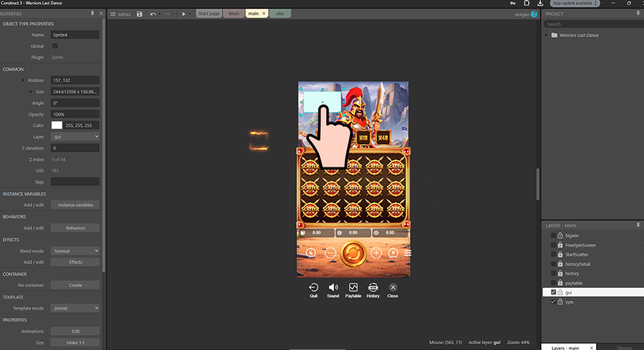Click the Behaviors button
Image resolution: width=644 pixels, height=350 pixels.
tap(75, 228)
